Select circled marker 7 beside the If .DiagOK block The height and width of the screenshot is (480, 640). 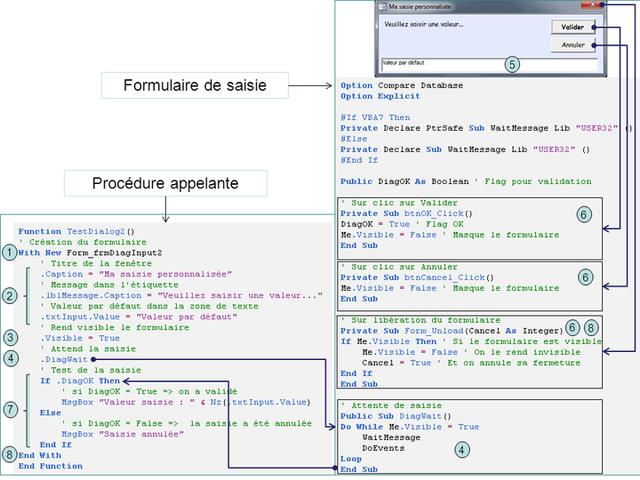(9, 409)
